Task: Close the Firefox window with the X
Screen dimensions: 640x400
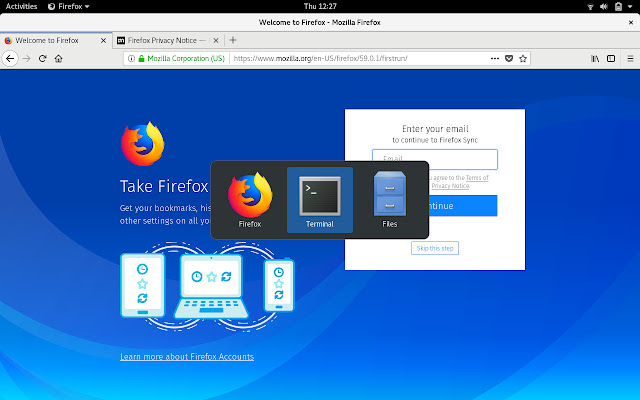Action: 631,22
